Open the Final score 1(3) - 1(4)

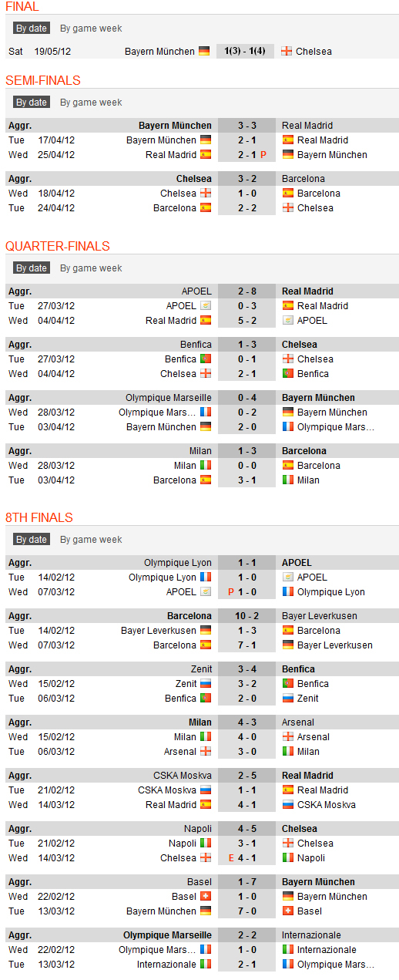[x=245, y=51]
